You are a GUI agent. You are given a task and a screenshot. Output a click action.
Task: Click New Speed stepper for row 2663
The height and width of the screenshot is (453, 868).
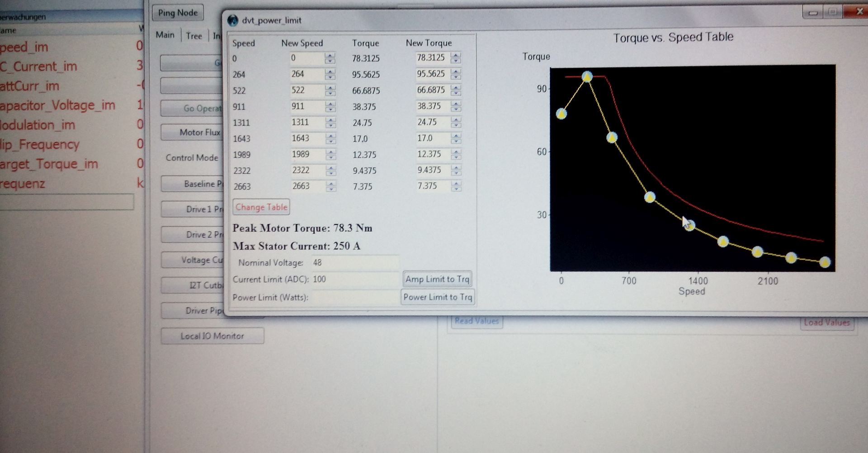point(331,187)
